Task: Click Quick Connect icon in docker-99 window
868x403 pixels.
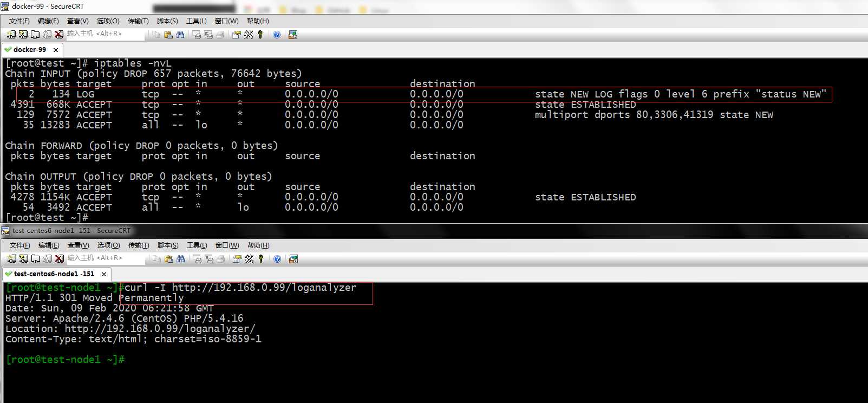Action: tap(23, 34)
